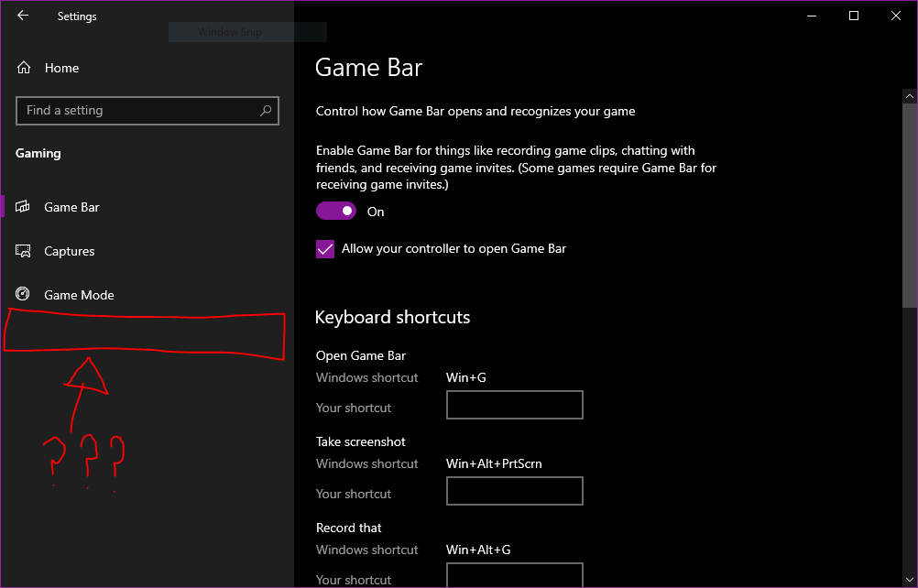Click the scrollbar down arrow
Viewport: 918px width, 588px height.
tap(909, 580)
